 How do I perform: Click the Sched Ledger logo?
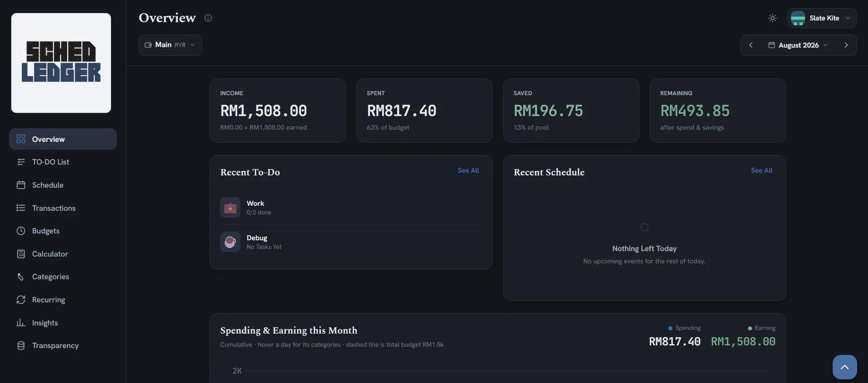click(x=61, y=63)
